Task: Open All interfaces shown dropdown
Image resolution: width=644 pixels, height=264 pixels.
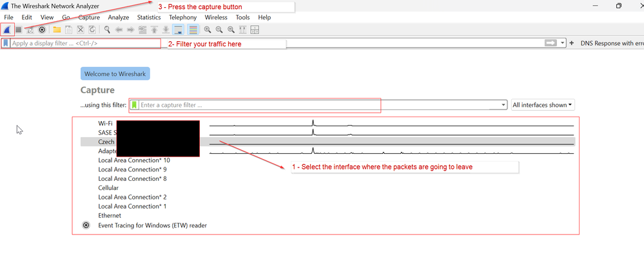Action: click(543, 105)
